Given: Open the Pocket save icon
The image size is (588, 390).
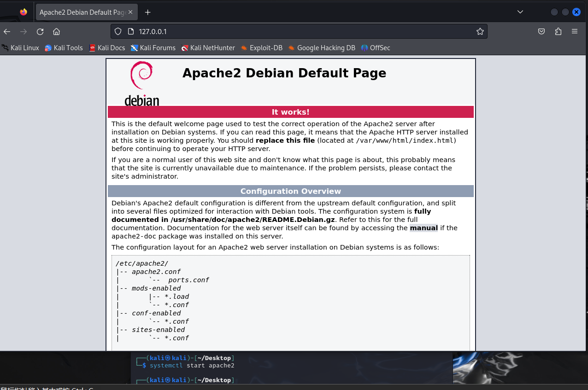Looking at the screenshot, I should click(541, 31).
